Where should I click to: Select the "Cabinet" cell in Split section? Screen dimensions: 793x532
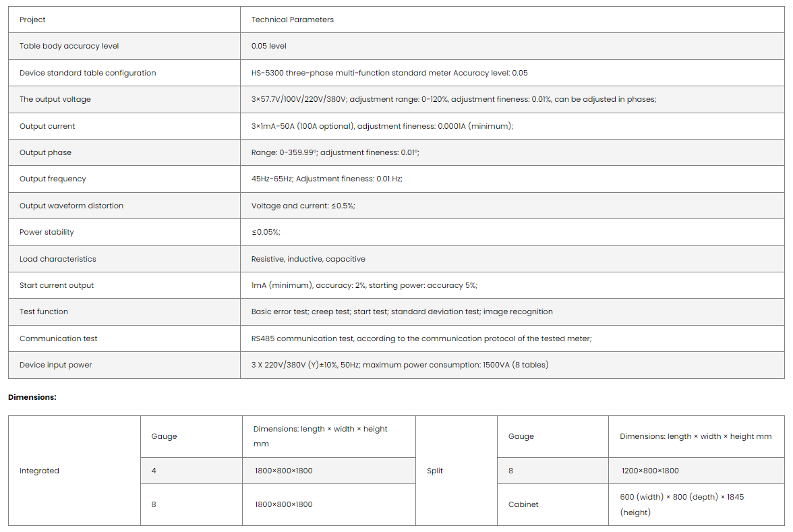523,504
